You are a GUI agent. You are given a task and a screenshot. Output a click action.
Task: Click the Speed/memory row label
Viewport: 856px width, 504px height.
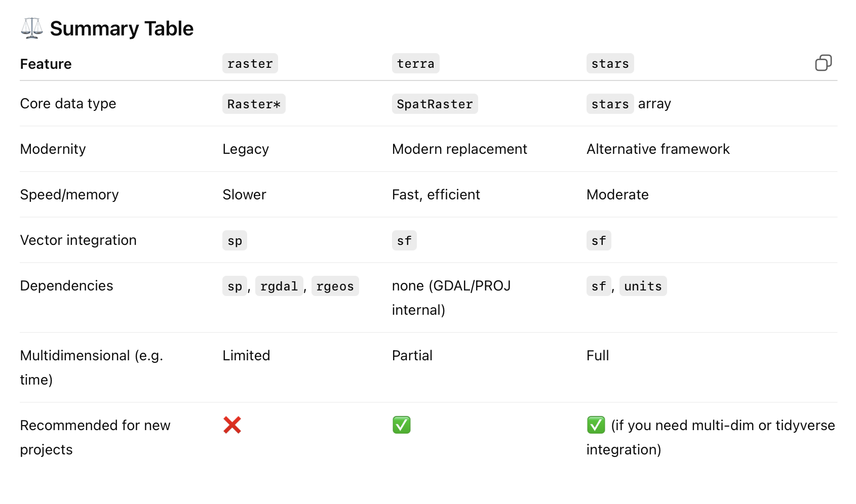[69, 195]
